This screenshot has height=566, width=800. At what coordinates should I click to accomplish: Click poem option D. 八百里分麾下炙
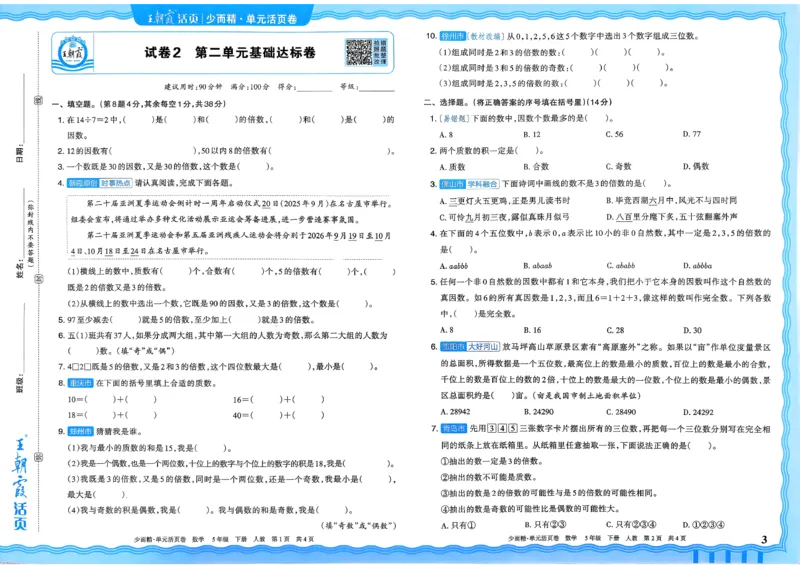pos(671,217)
